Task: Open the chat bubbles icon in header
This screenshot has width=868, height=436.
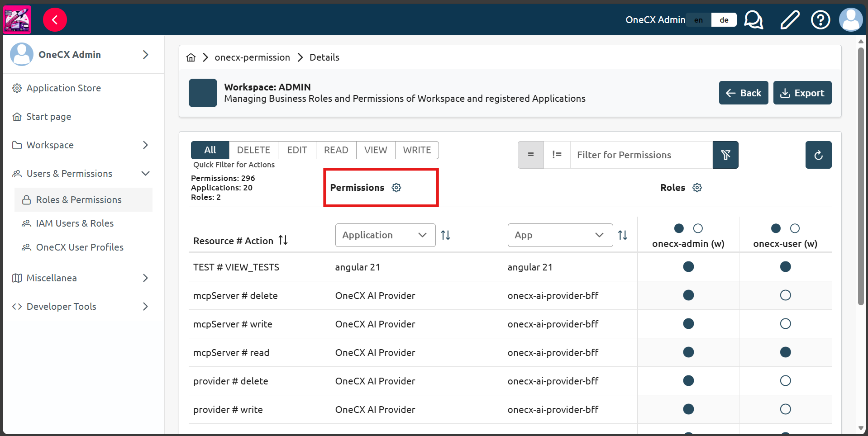Action: point(754,20)
